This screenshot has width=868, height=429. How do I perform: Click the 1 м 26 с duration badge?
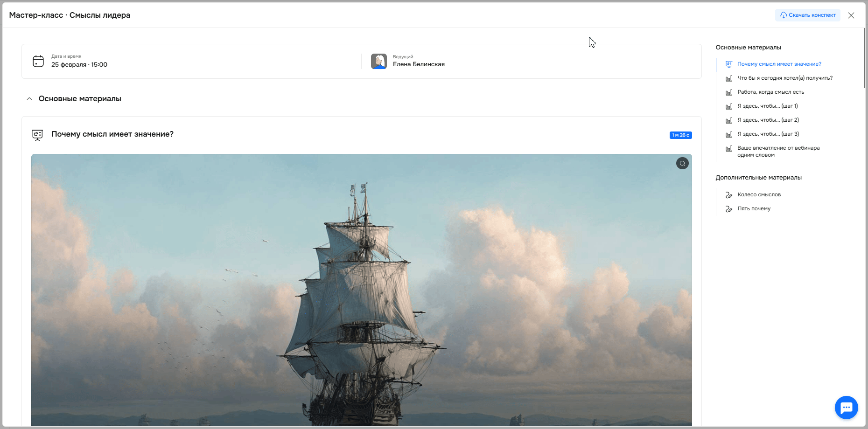(x=681, y=135)
